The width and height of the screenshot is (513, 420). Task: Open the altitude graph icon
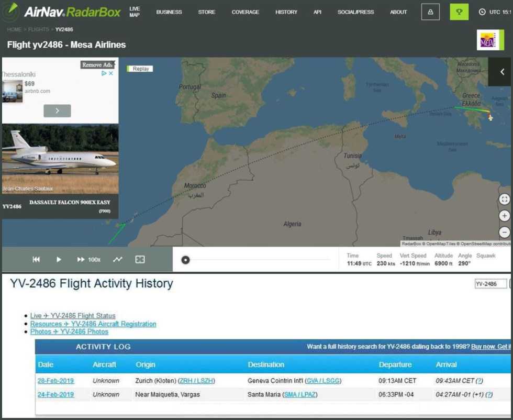tap(117, 260)
